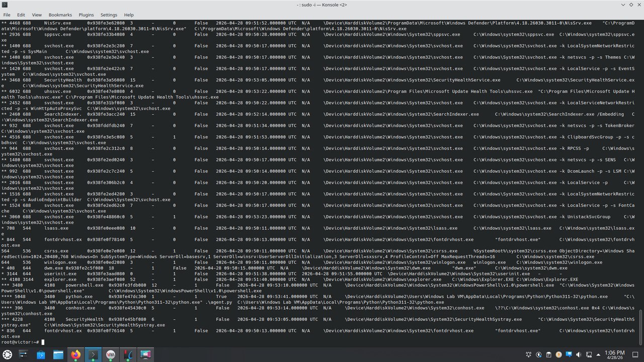Click the explorer.exe process name
Image resolution: width=644 pixels, height=362 pixels.
tap(60, 280)
